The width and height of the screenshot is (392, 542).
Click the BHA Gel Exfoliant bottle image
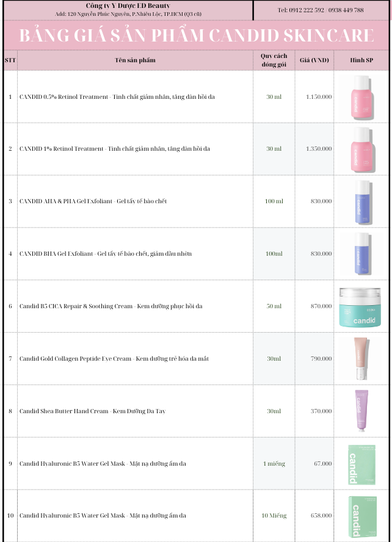coord(362,254)
